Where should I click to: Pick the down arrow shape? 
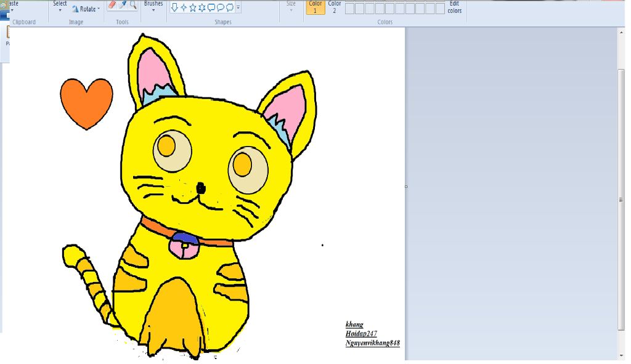click(174, 7)
